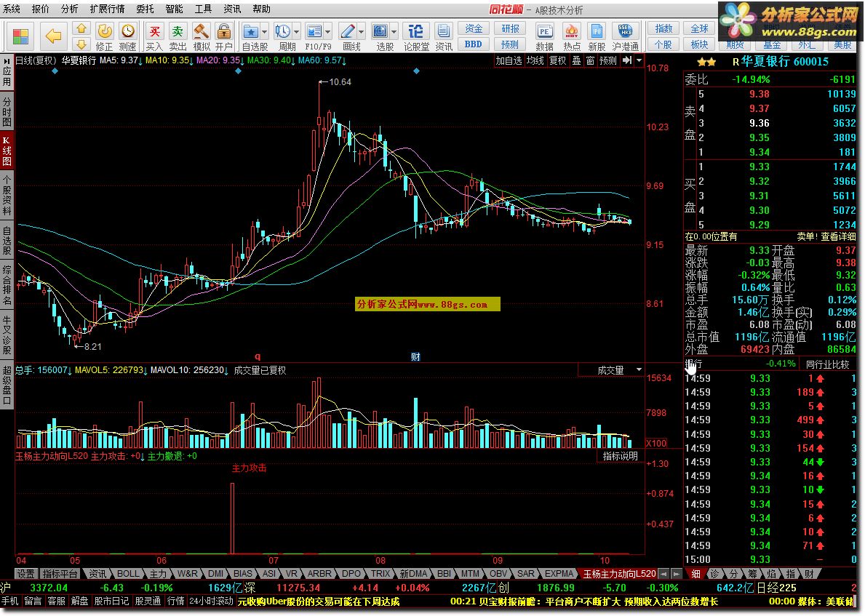This screenshot has width=865, height=616.
Task: Click the 开户 open account lock icon
Action: 223,37
